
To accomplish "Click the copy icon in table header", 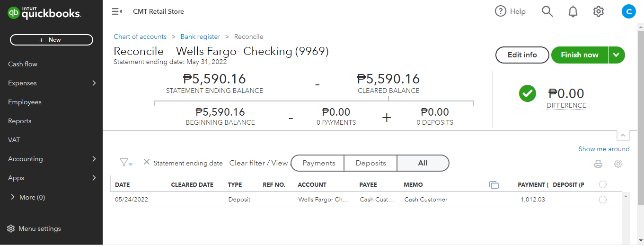I will pos(494,185).
